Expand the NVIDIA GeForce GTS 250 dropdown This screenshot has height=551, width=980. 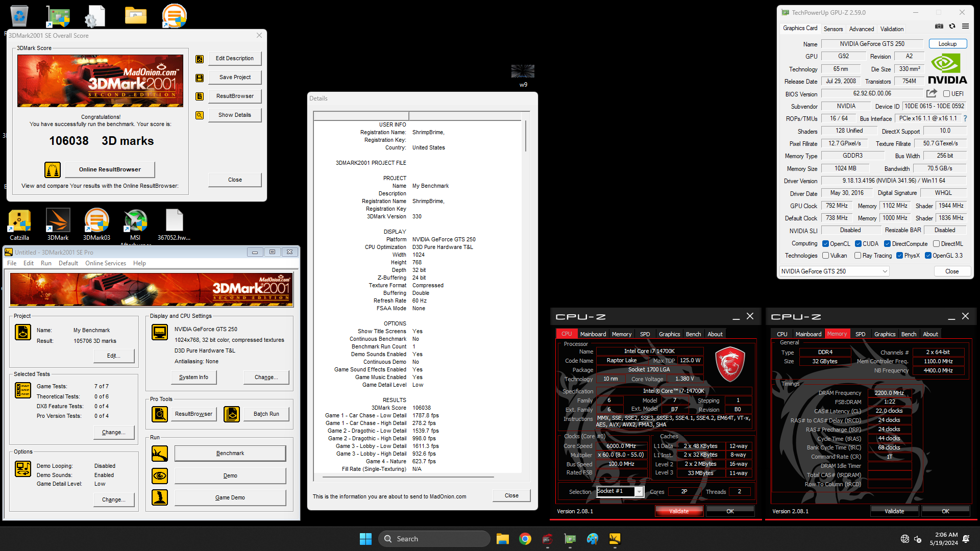835,271
